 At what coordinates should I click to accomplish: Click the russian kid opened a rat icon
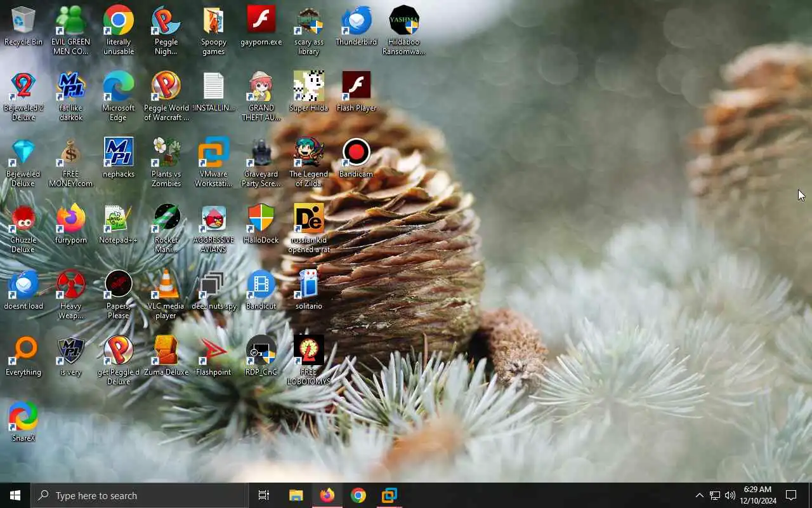pyautogui.click(x=309, y=229)
